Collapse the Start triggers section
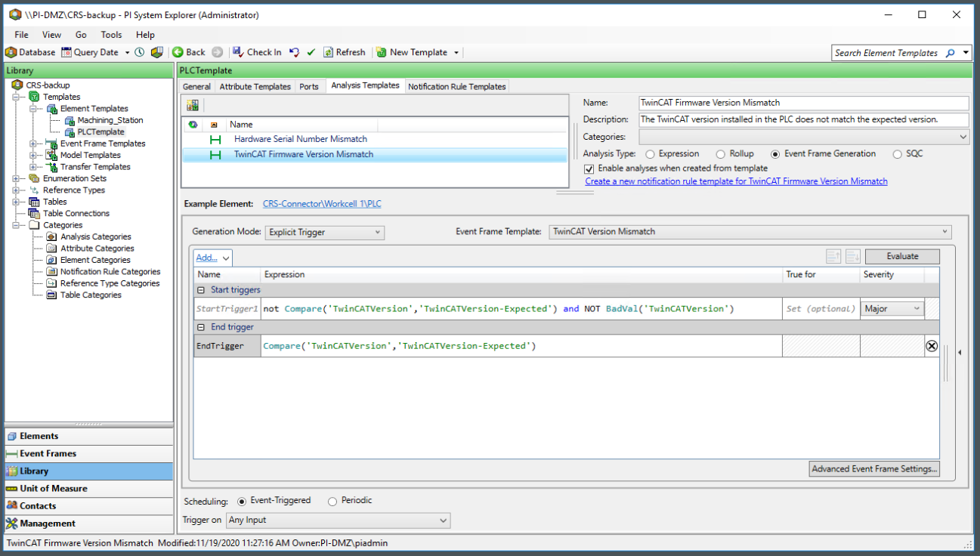This screenshot has height=556, width=980. coord(201,290)
